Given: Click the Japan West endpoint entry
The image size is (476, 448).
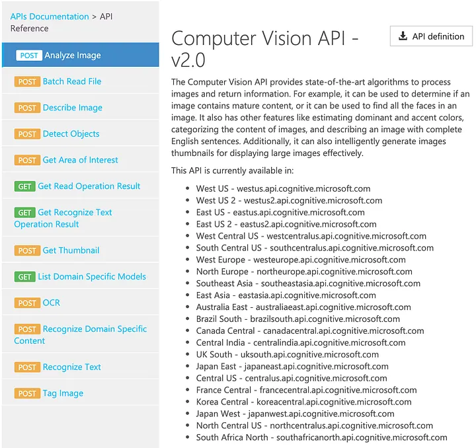Looking at the screenshot, I should tap(295, 414).
